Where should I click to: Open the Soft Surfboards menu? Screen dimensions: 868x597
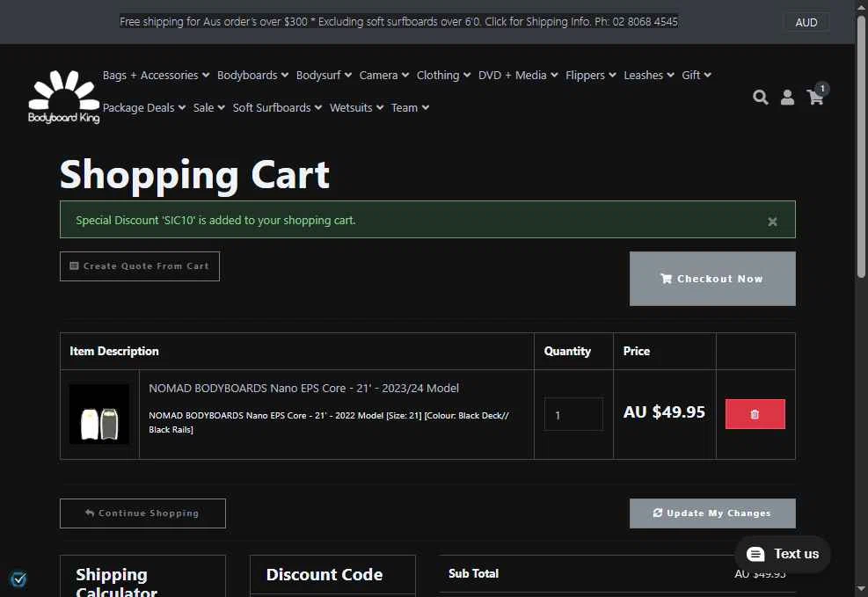click(x=277, y=108)
